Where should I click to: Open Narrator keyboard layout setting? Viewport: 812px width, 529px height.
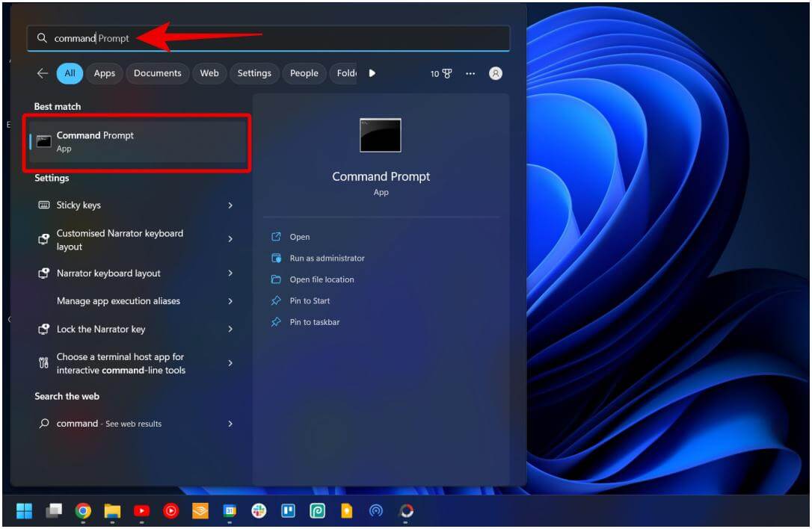click(x=138, y=273)
